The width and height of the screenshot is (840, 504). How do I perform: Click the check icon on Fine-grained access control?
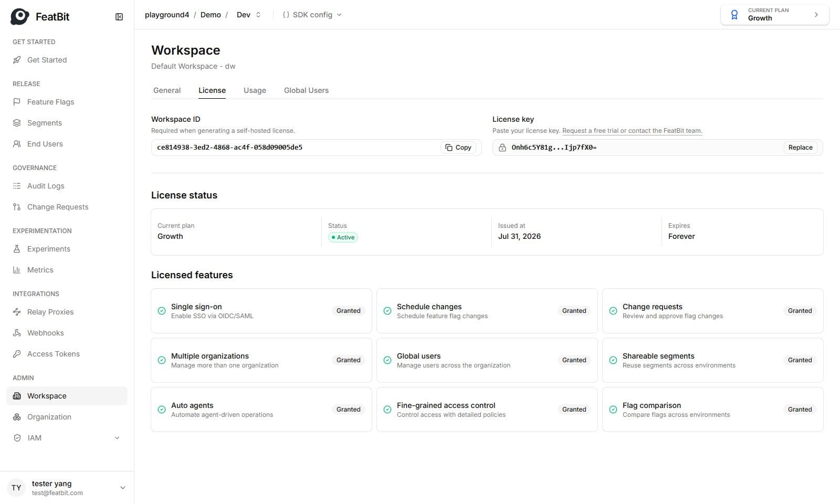point(387,409)
